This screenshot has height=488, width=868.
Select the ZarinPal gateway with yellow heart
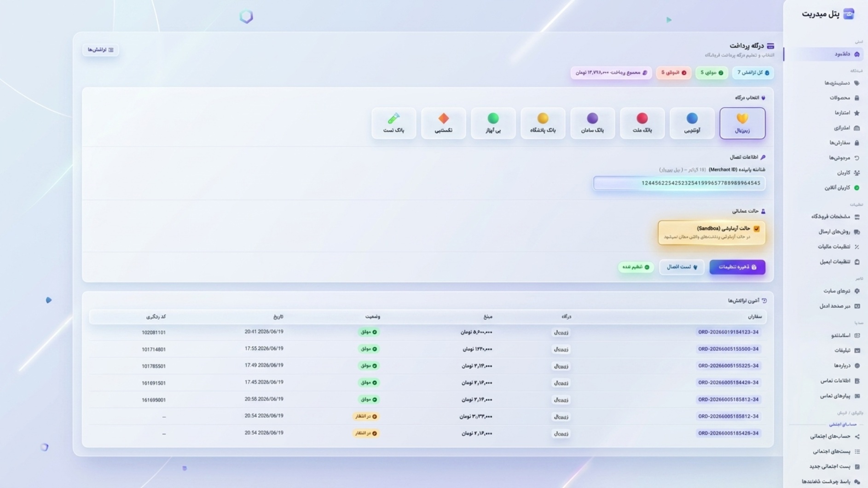742,123
